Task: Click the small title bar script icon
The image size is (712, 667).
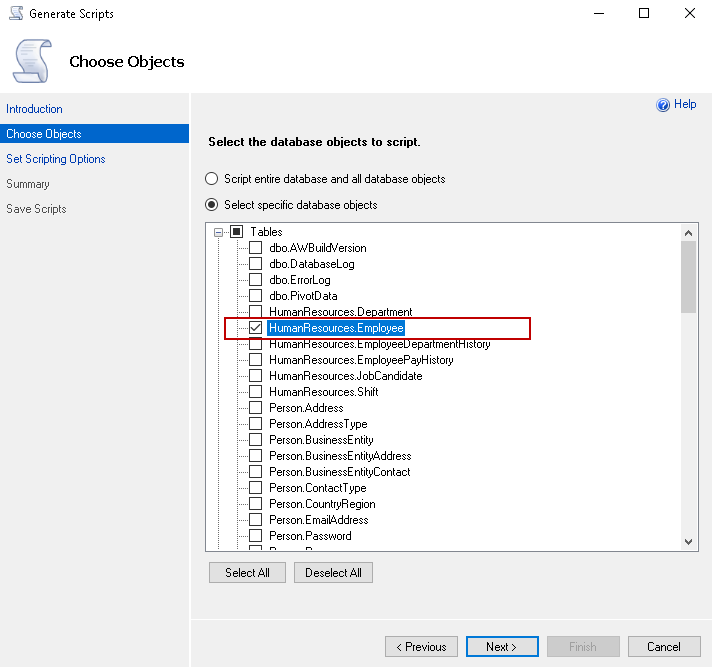Action: point(15,14)
